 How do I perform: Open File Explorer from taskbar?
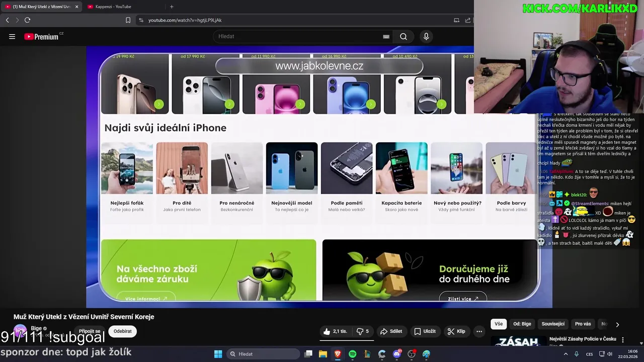pyautogui.click(x=323, y=354)
